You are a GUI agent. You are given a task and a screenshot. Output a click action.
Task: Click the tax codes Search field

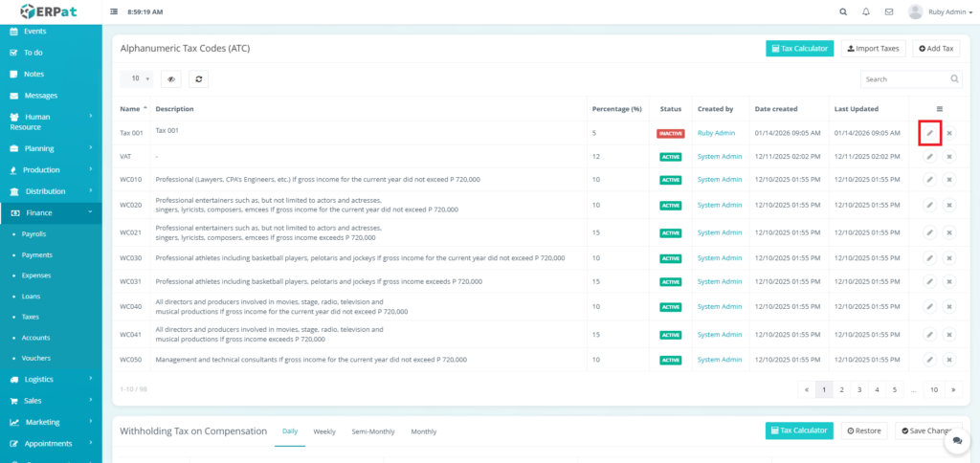point(904,79)
